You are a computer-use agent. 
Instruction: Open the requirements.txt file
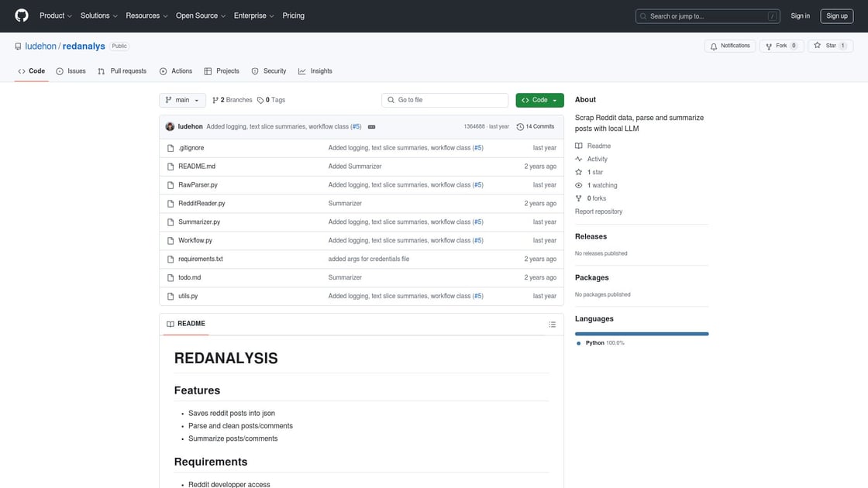click(201, 259)
